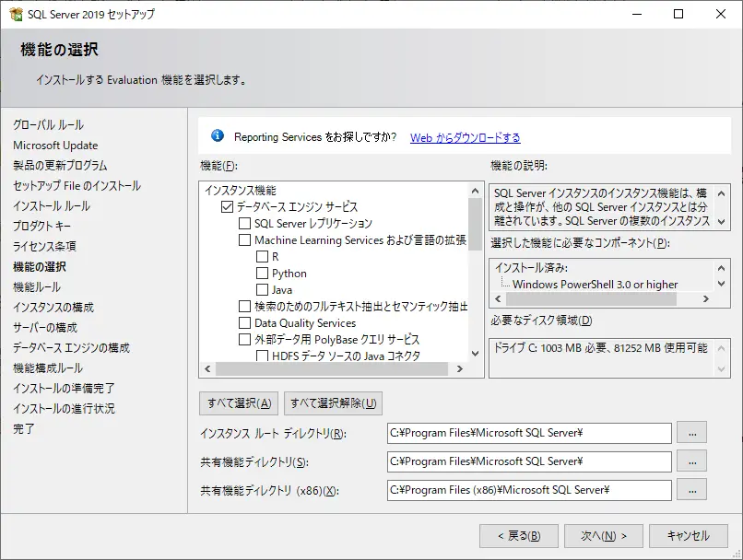The image size is (743, 560).
Task: Check HDFS データ ソースの Java コネクタ checkbox
Action: [262, 356]
